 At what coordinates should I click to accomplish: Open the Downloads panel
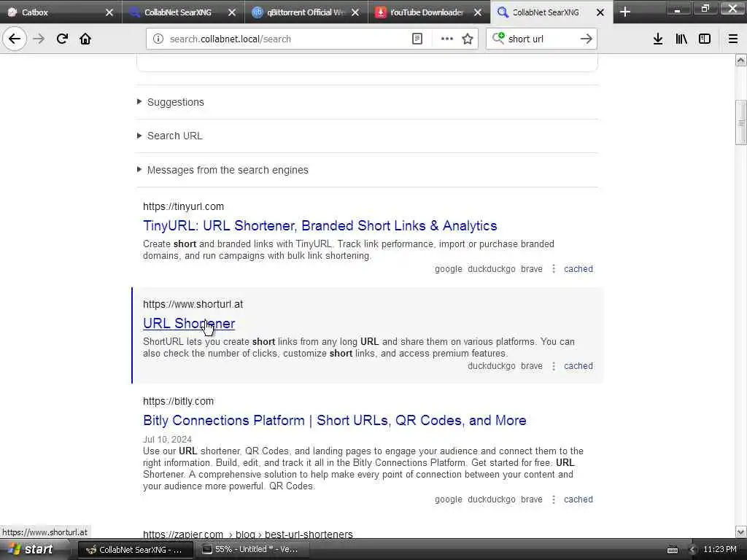coord(657,39)
